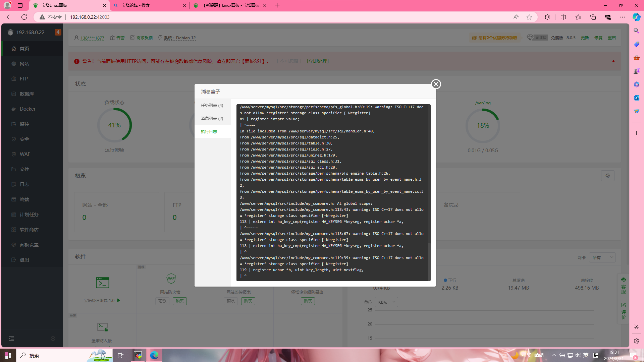The height and width of the screenshot is (362, 644).
Task: Click 立即处理 in the SSL warning
Action: (x=318, y=61)
